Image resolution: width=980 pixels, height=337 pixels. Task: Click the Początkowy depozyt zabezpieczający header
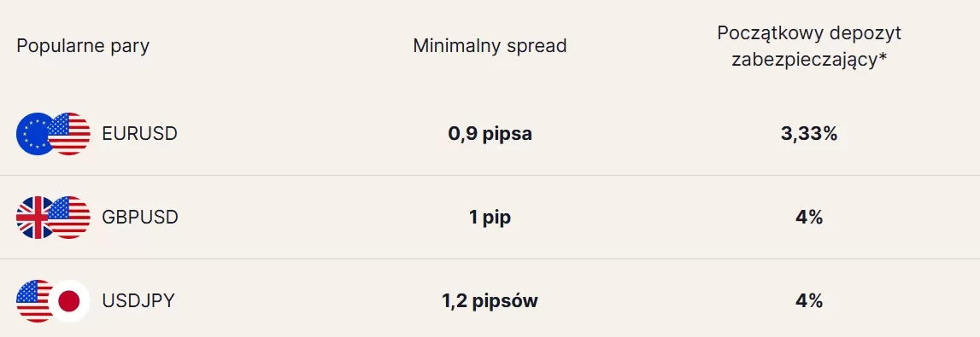click(x=809, y=46)
